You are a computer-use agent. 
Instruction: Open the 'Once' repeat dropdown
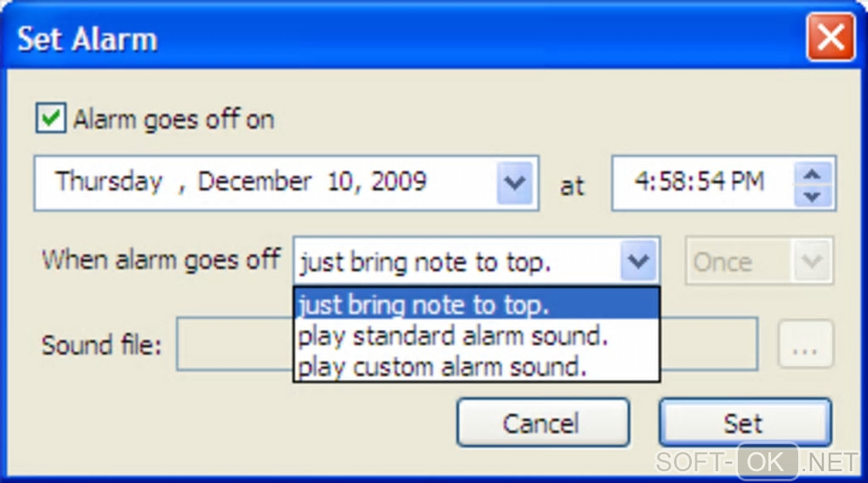click(811, 261)
